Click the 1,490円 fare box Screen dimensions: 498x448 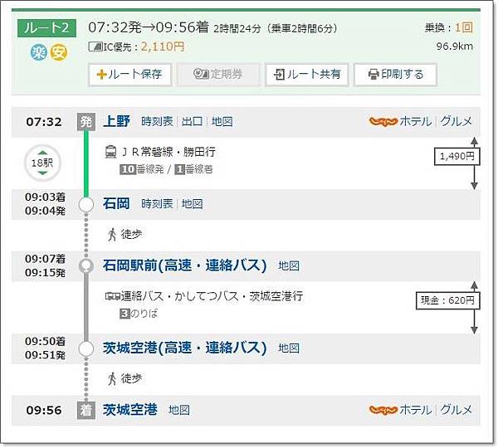pyautogui.click(x=457, y=156)
